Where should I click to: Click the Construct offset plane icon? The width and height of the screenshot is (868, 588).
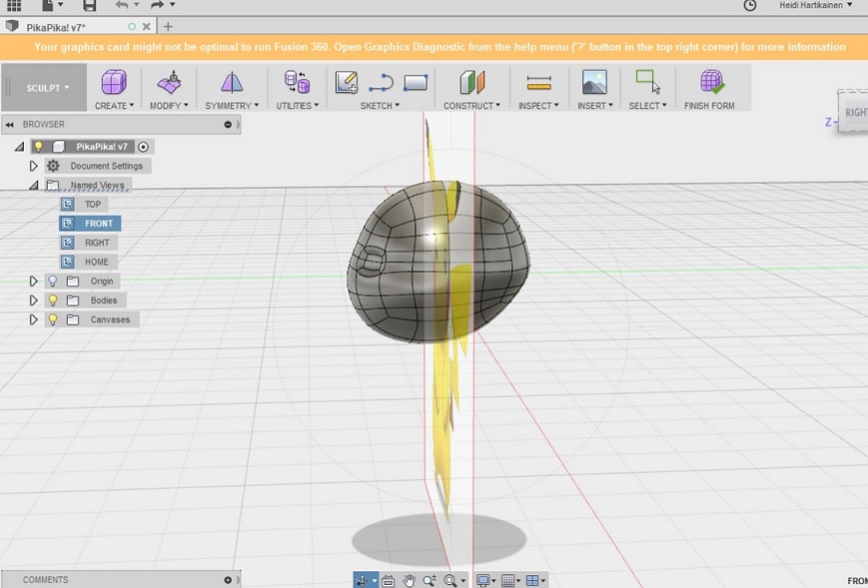[471, 83]
